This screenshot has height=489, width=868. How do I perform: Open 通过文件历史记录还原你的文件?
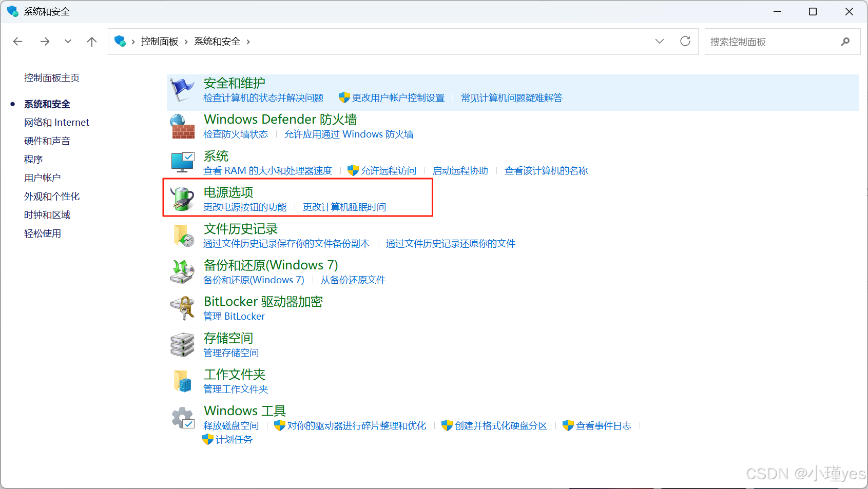tap(451, 244)
